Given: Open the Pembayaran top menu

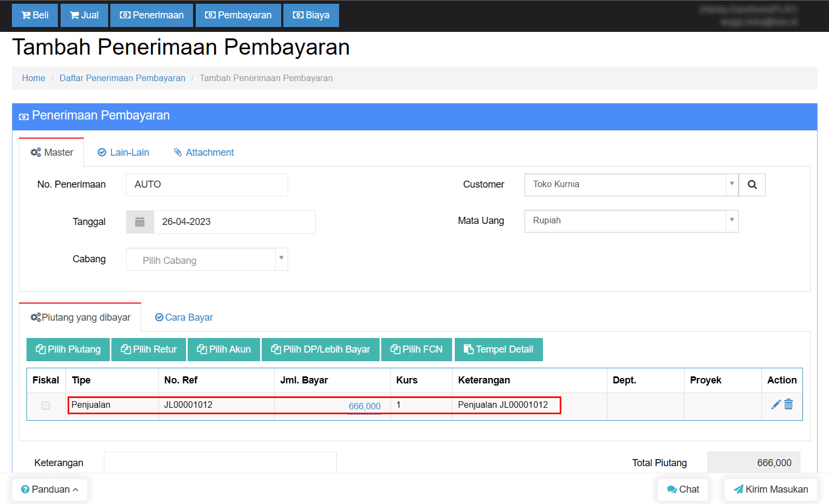Looking at the screenshot, I should (238, 15).
